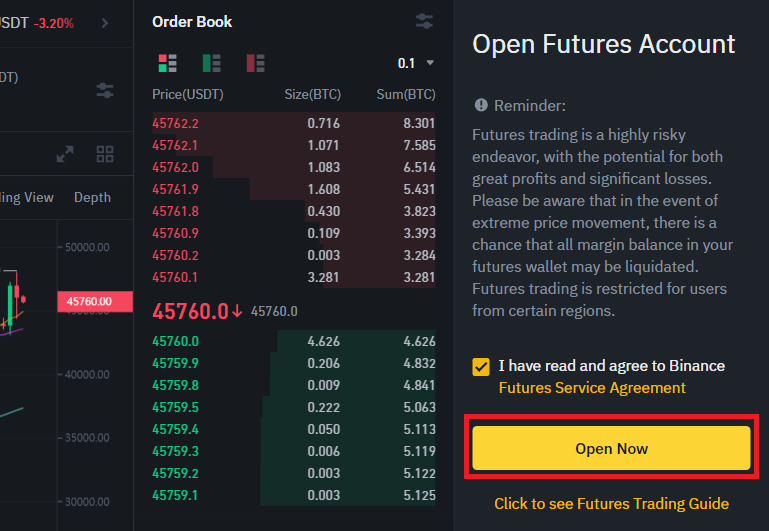This screenshot has width=769, height=531.
Task: Open the 0.1 price grouping dropdown
Action: [x=415, y=63]
